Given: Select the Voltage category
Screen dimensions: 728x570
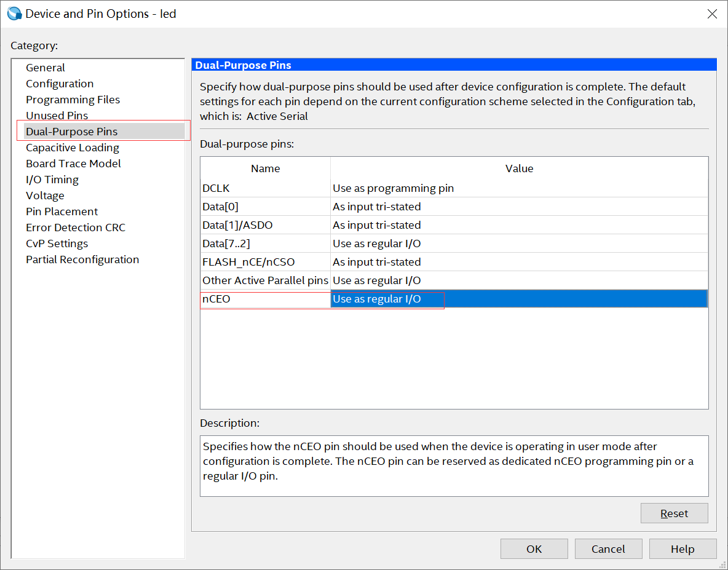Looking at the screenshot, I should click(x=45, y=196).
